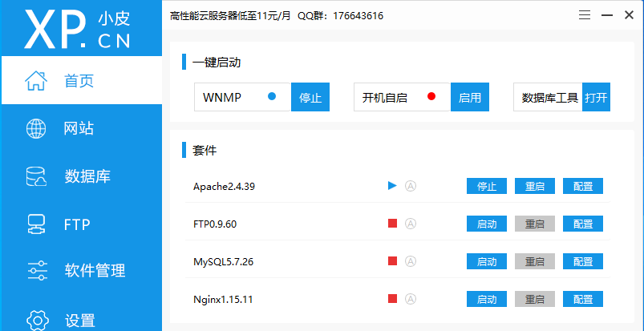Viewport: 644px width, 331px height.
Task: Click the 套件 section heading
Action: 205,151
